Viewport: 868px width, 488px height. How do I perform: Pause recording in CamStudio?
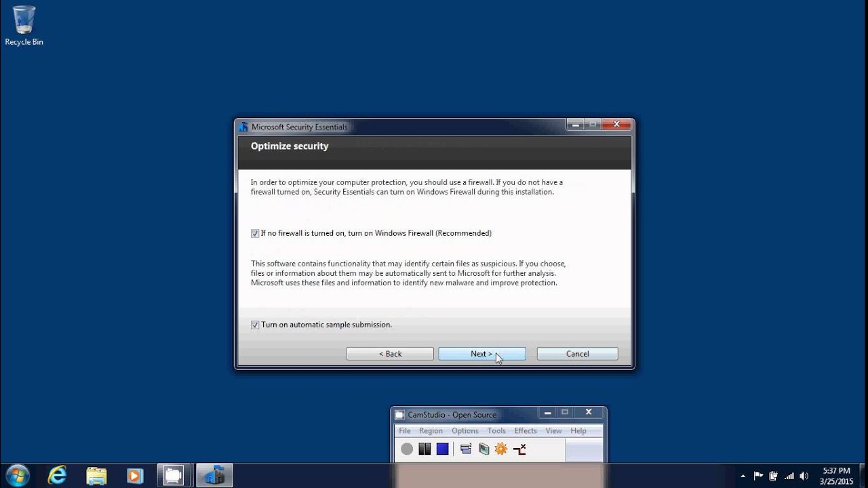click(425, 449)
